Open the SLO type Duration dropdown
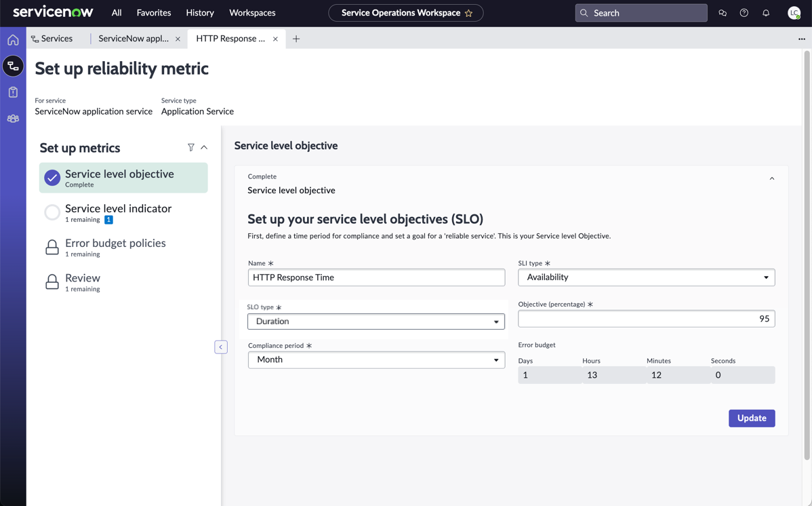The width and height of the screenshot is (812, 506). pyautogui.click(x=376, y=322)
